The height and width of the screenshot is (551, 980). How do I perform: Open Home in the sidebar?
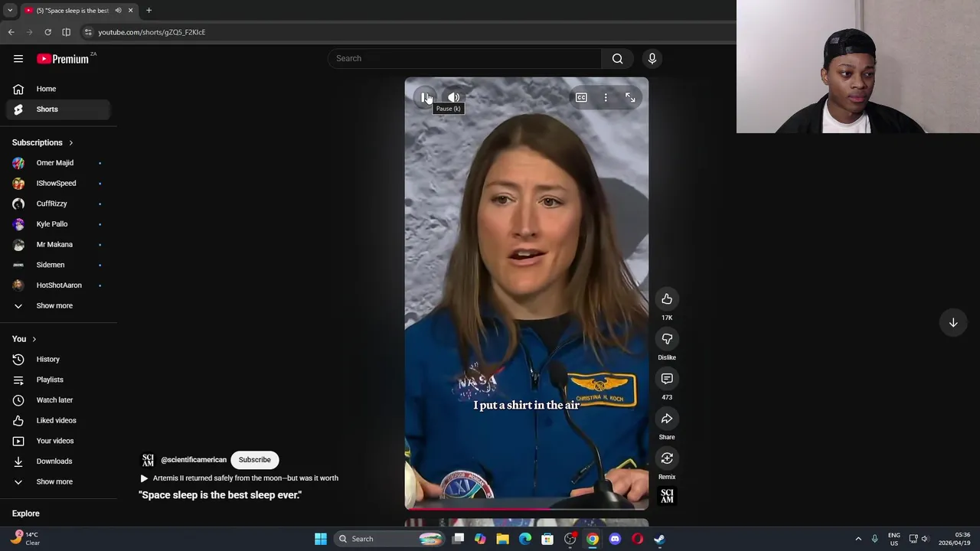(x=58, y=89)
